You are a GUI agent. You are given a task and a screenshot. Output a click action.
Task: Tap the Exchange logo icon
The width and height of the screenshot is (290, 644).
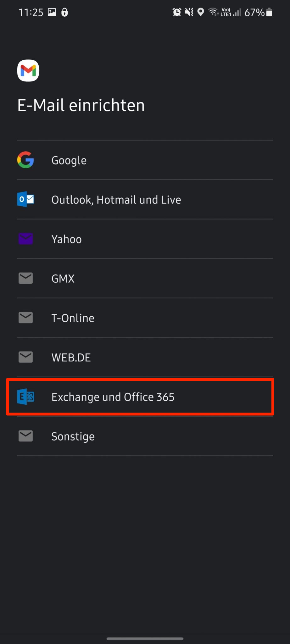[x=25, y=397]
